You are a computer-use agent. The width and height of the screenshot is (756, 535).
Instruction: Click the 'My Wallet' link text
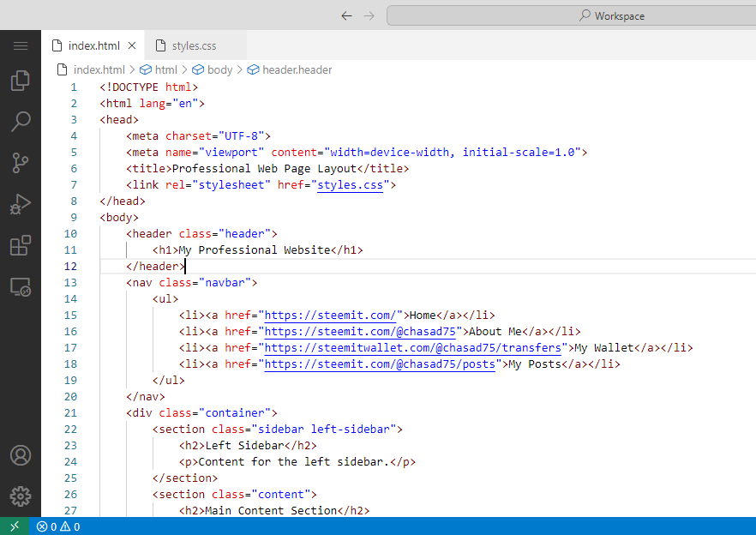tap(603, 348)
